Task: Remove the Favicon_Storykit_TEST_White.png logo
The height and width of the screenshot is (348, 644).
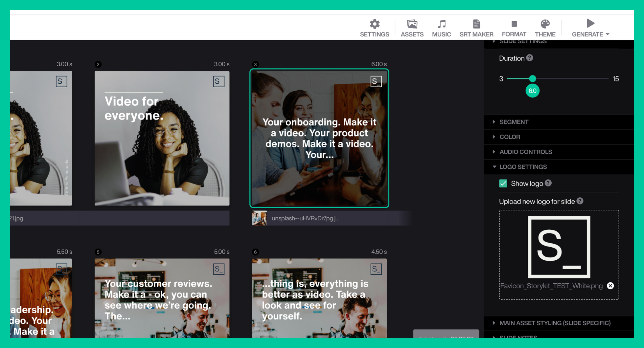Action: [x=610, y=286]
